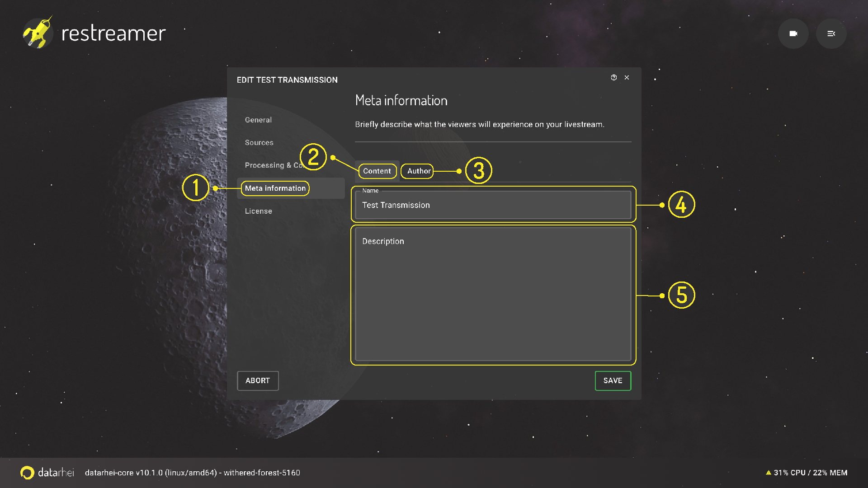Open the stream list icon top right
Viewport: 868px width, 488px height.
click(831, 33)
